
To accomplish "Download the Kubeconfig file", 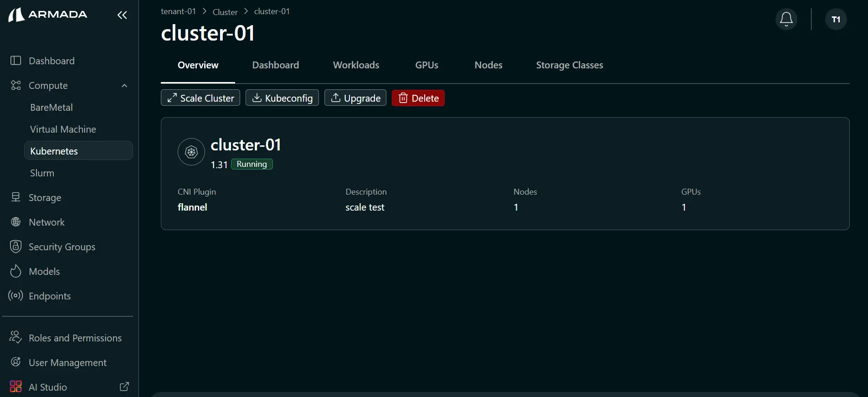I will point(282,98).
